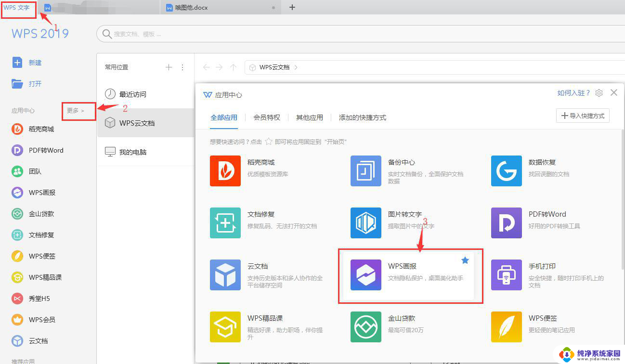This screenshot has width=625, height=364.
Task: Select WPS云文档 location
Action: [x=145, y=123]
